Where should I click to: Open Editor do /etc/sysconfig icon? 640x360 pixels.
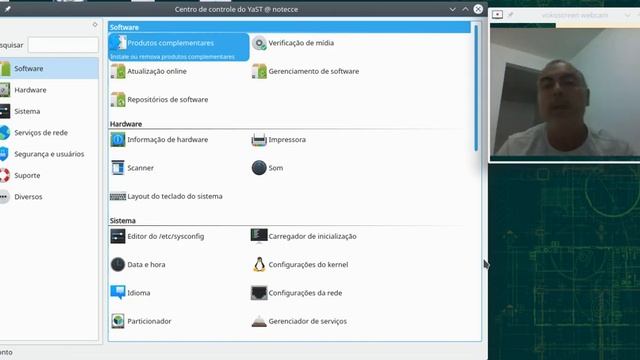(118, 236)
